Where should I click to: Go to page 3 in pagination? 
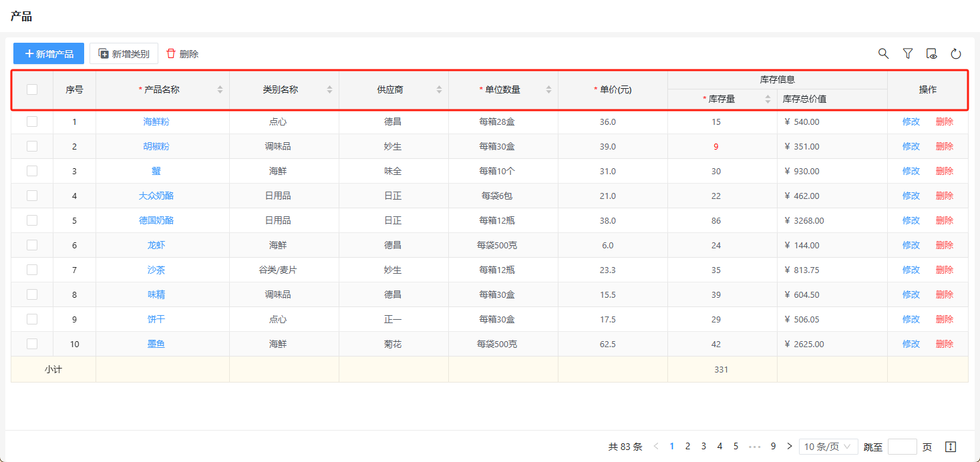pos(703,447)
